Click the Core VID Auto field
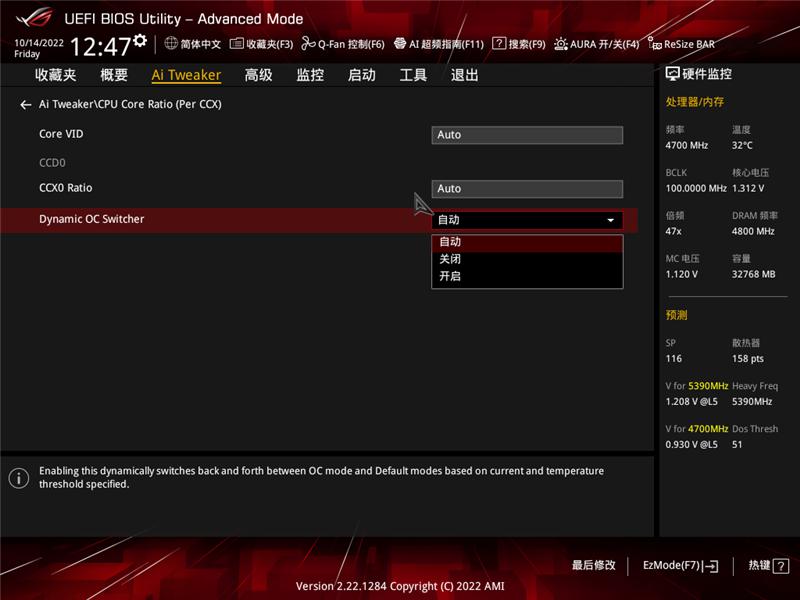The image size is (800, 600). click(x=527, y=135)
